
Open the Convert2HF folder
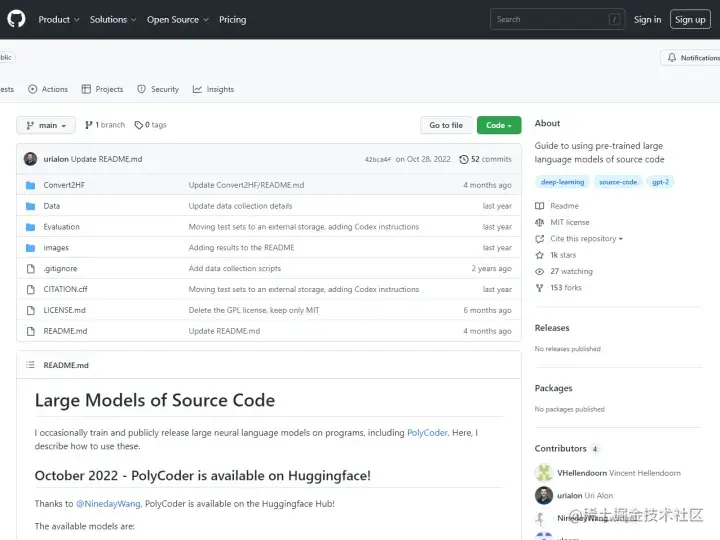pos(64,185)
